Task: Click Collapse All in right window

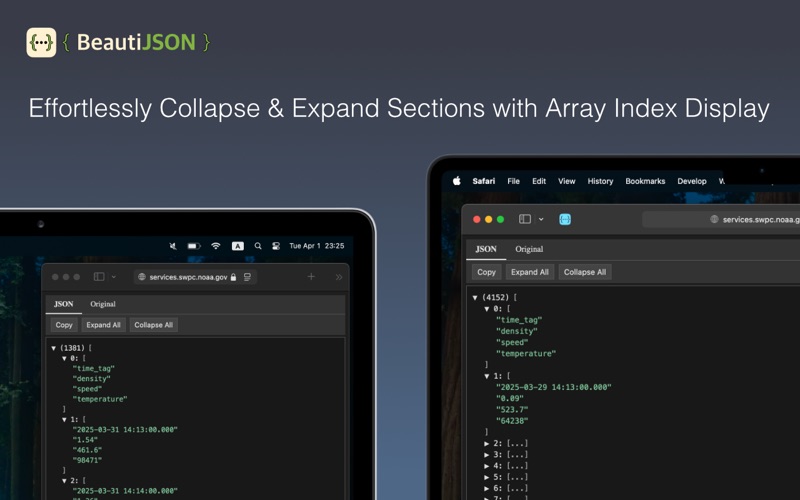Action: pos(585,272)
